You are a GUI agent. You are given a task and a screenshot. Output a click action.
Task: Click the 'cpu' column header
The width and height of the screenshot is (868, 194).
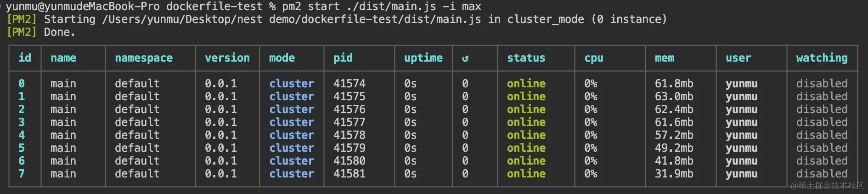(594, 59)
